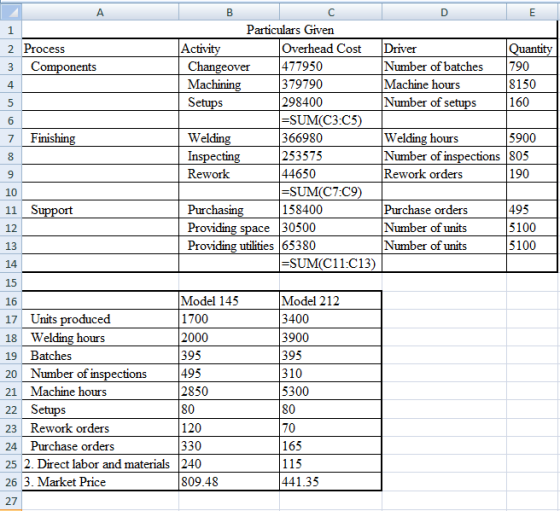Click the 'Model 145' column heading cell
The image size is (560, 511).
[229, 301]
